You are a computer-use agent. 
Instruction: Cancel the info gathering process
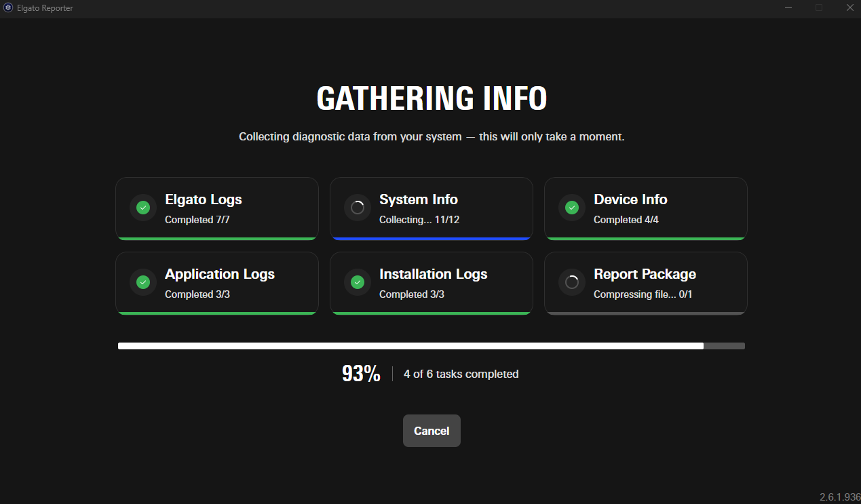[x=432, y=431]
